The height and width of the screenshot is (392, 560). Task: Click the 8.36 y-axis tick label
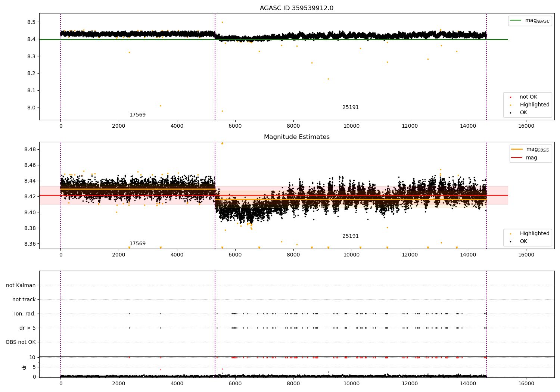[30, 244]
